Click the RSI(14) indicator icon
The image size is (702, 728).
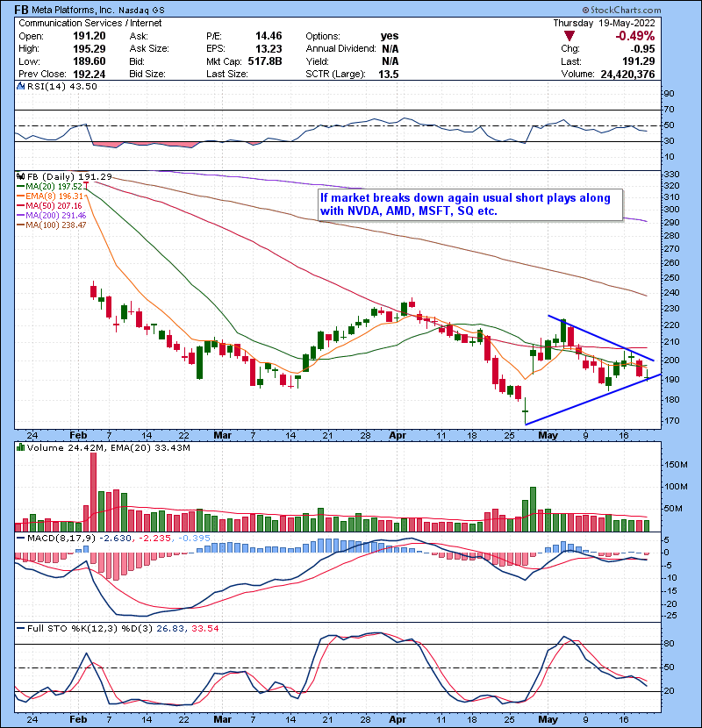click(x=20, y=86)
